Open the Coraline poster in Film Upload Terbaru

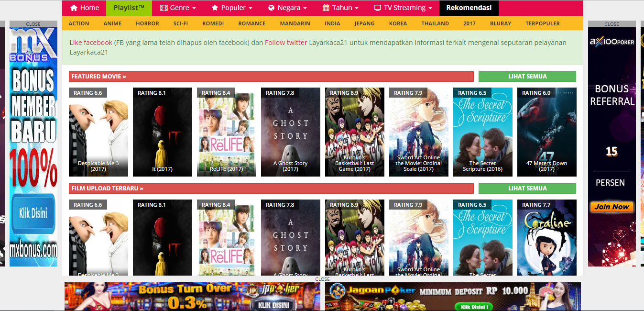click(547, 237)
